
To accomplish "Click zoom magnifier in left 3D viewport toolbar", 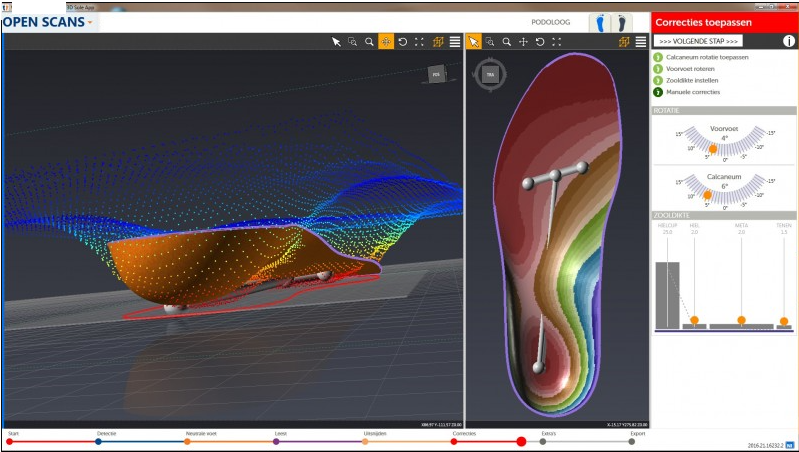I will pos(369,42).
